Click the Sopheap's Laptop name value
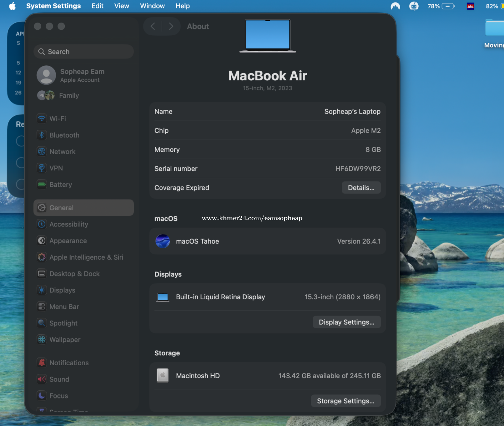Image resolution: width=504 pixels, height=426 pixels. (x=352, y=112)
